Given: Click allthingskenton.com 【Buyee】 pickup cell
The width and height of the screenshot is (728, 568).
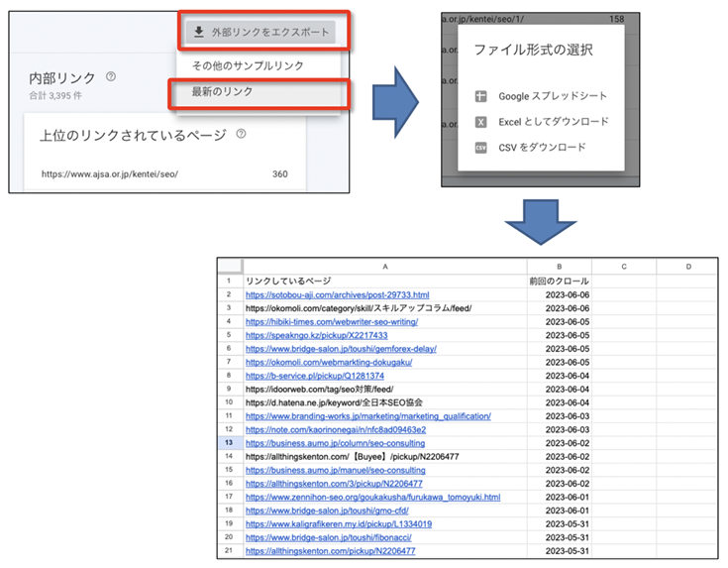Looking at the screenshot, I should click(385, 456).
